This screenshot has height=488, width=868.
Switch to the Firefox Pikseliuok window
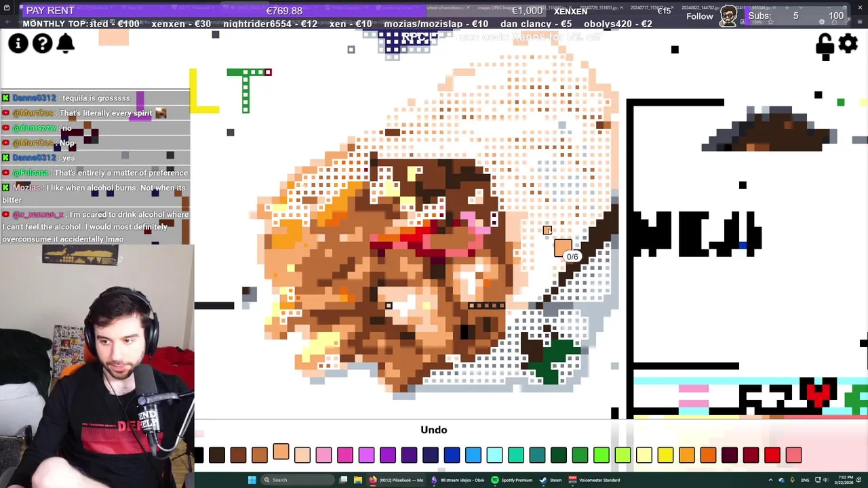click(397, 480)
